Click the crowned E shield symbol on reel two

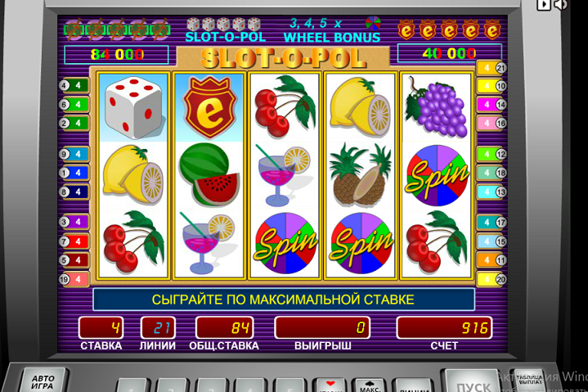(209, 108)
